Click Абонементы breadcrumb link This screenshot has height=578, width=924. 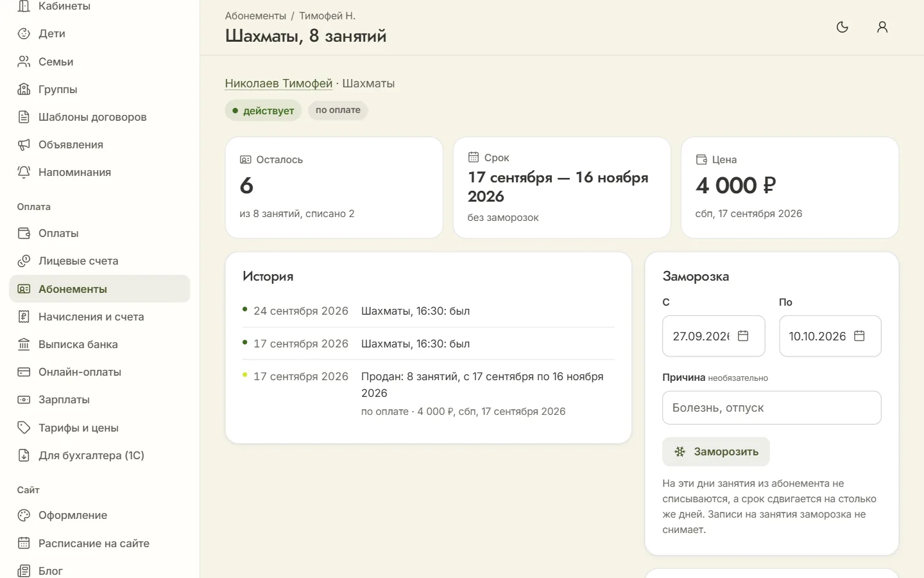pyautogui.click(x=255, y=15)
